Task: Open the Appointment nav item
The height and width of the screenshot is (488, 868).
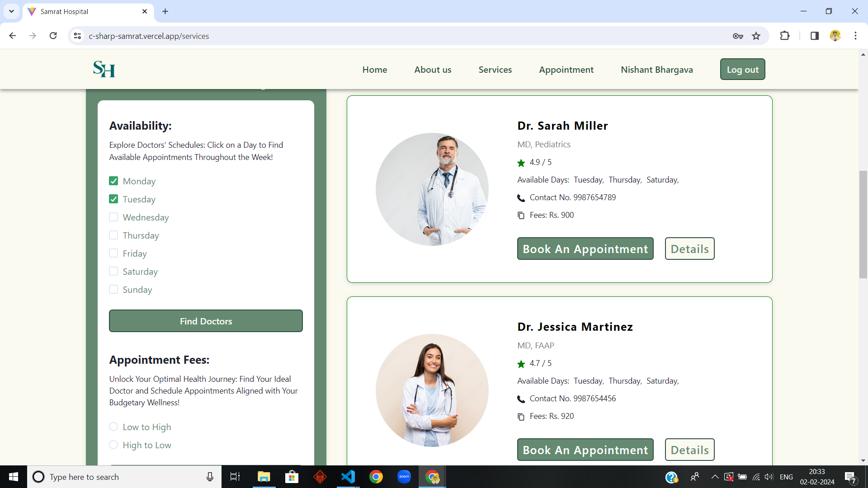Action: [x=566, y=70]
